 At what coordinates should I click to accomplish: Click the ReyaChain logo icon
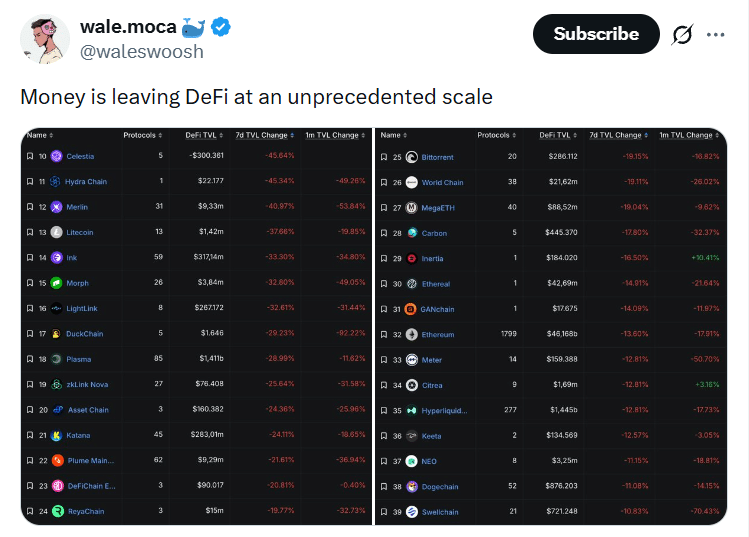point(56,512)
